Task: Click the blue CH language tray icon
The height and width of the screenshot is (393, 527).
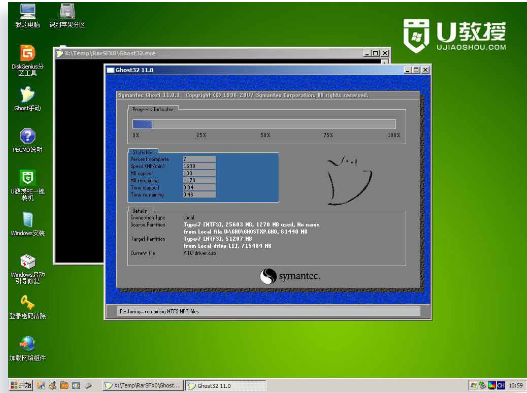Action: [501, 385]
